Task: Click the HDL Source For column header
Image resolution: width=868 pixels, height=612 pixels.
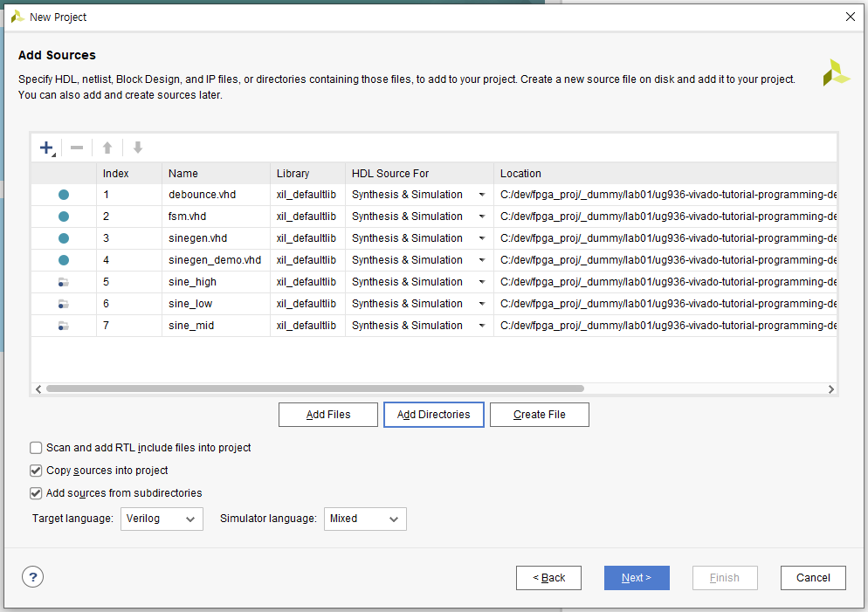Action: (419, 173)
